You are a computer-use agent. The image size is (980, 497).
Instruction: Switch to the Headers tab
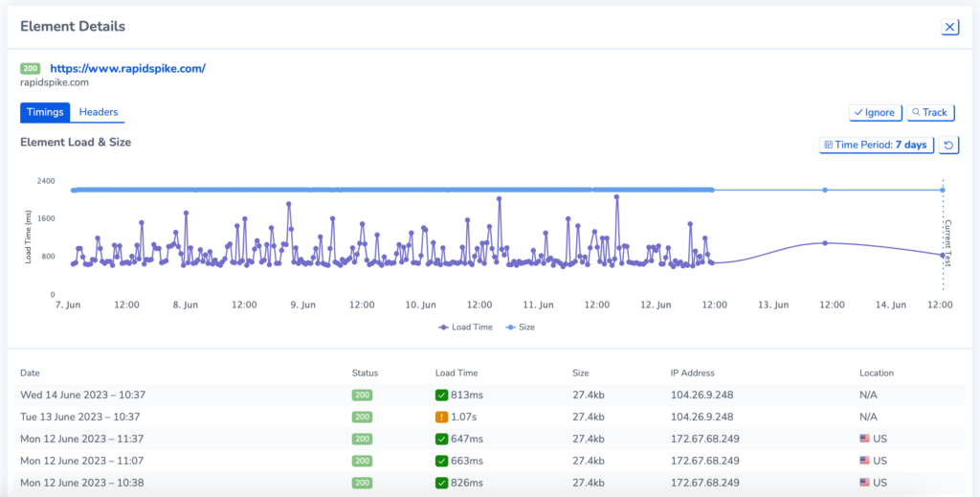(99, 113)
